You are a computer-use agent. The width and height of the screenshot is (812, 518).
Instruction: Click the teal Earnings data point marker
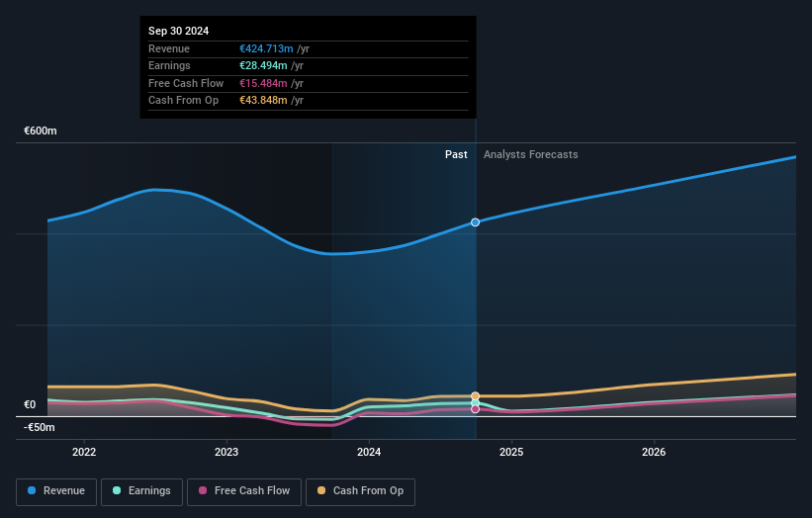475,402
